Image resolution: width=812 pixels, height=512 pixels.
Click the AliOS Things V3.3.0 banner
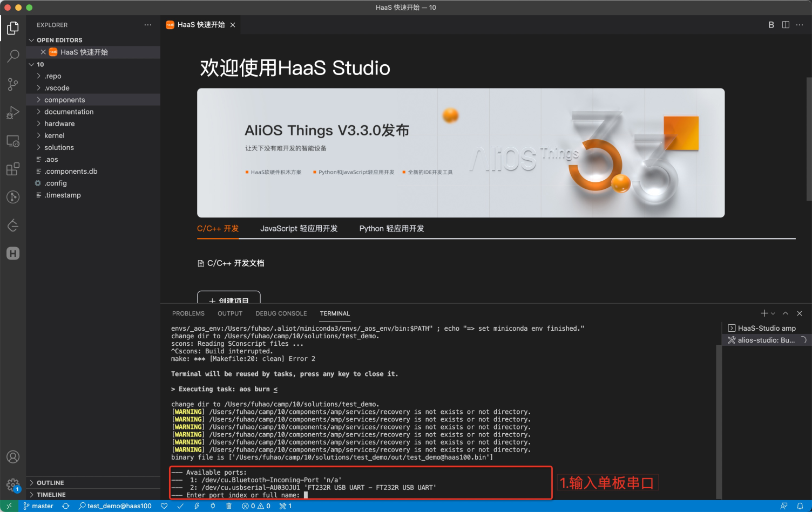point(461,153)
